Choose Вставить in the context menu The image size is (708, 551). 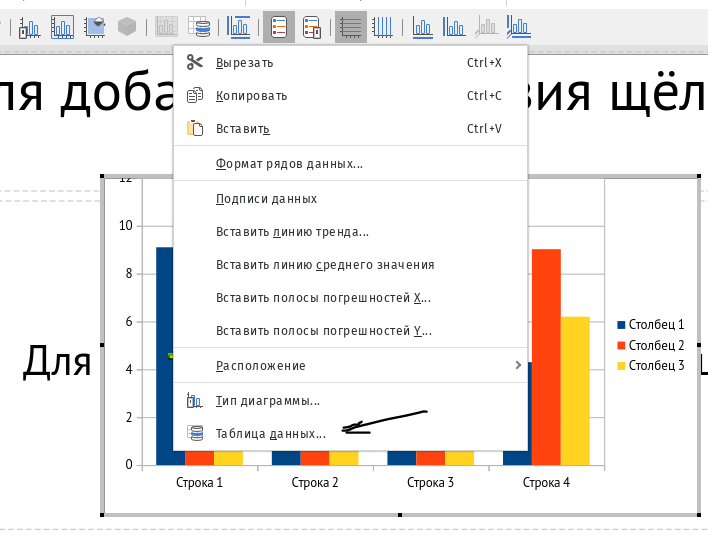350,129
